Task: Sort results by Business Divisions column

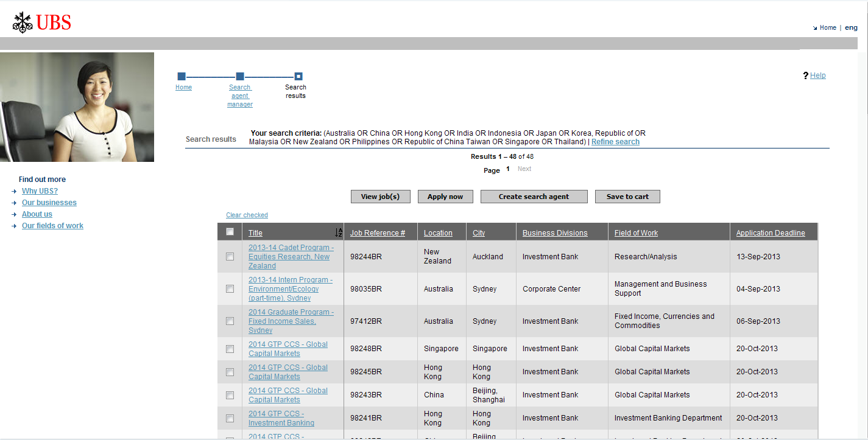Action: [x=554, y=233]
